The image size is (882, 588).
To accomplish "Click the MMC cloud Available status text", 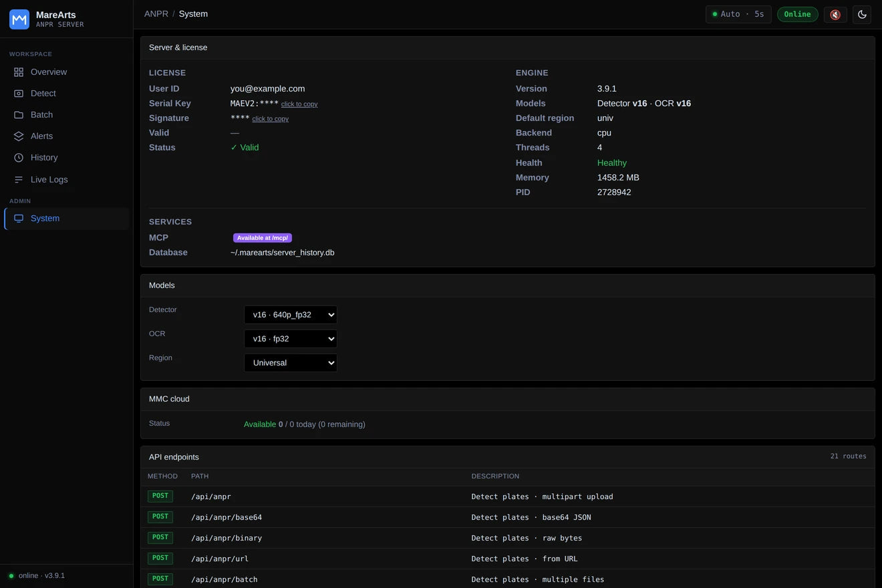I will tap(260, 424).
